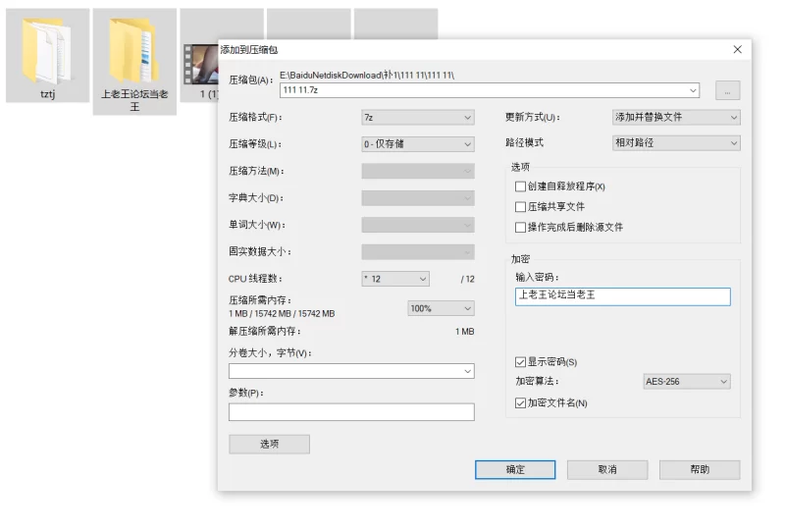785x532 pixels.
Task: Open the 100% memory usage dropdown
Action: (x=441, y=308)
